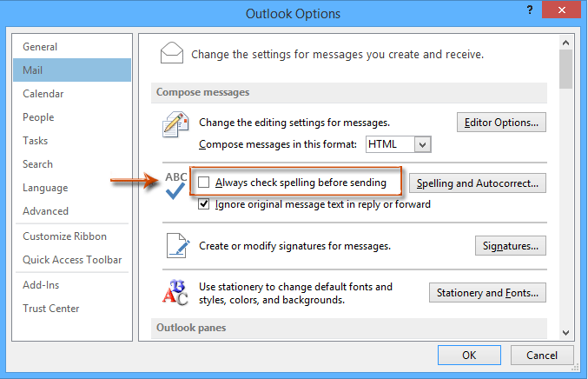Confirm with the OK button

click(x=469, y=355)
